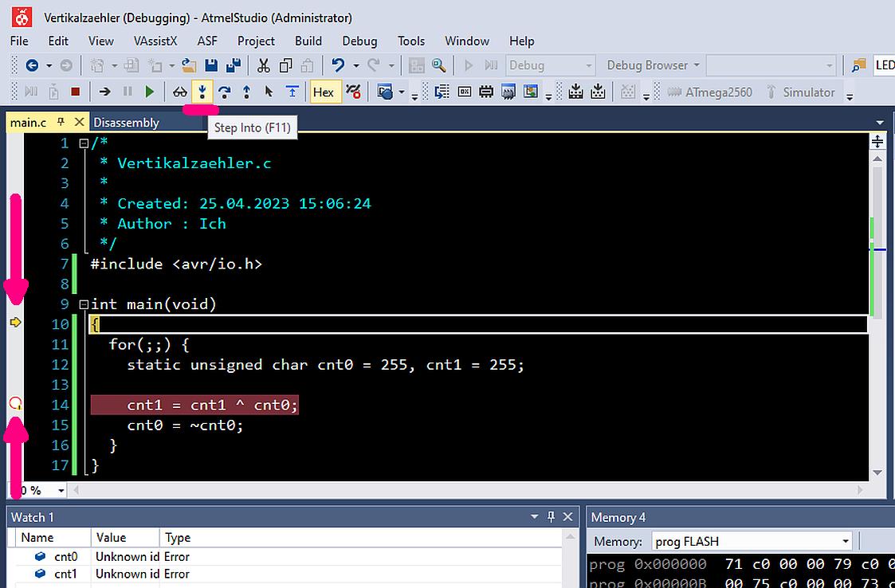Open the Watch 1 window options arrow
The width and height of the screenshot is (895, 588).
(x=534, y=516)
